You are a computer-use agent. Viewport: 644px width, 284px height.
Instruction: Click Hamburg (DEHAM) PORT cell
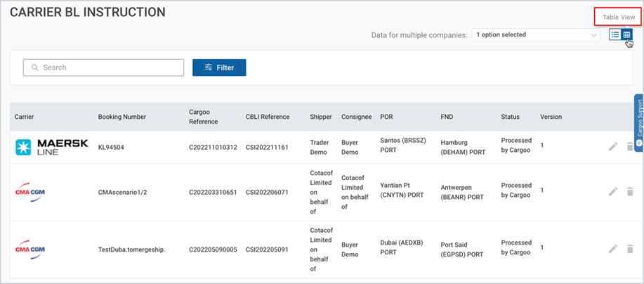click(x=463, y=147)
